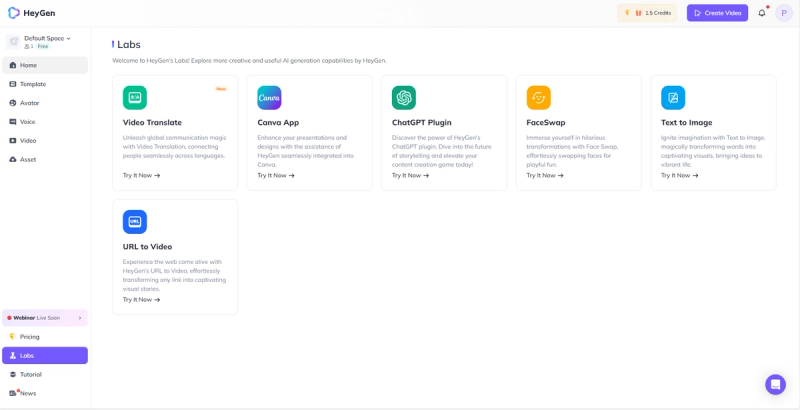The image size is (800, 410).
Task: Open Avatar in the sidebar
Action: coord(45,103)
